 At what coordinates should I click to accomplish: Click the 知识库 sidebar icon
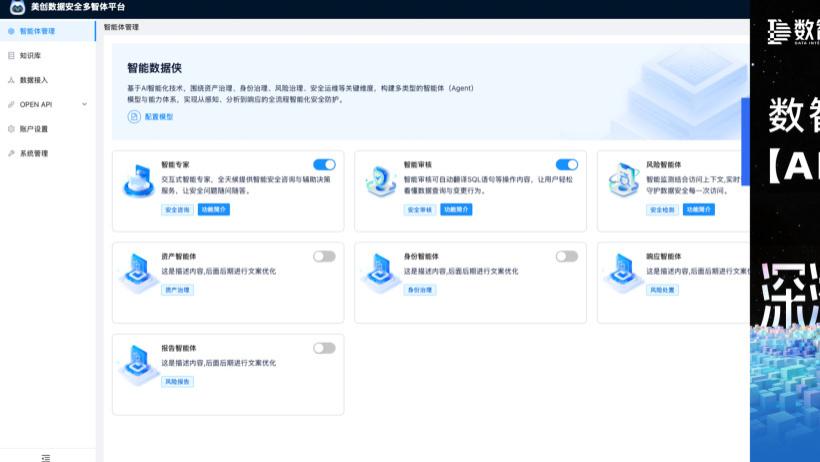[x=11, y=55]
